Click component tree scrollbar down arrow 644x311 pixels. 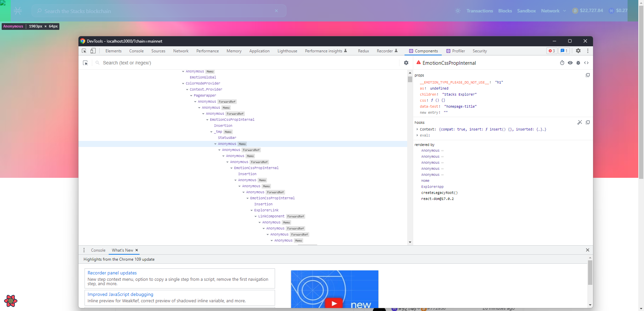410,242
